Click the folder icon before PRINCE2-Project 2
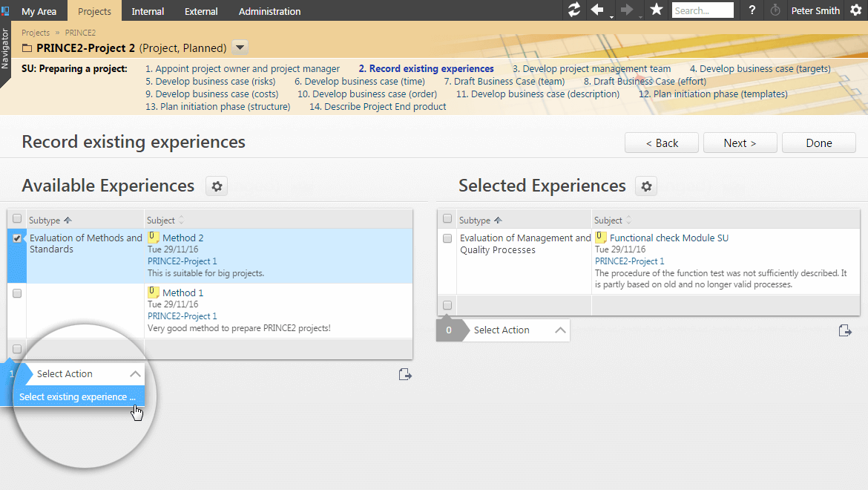 coord(27,48)
